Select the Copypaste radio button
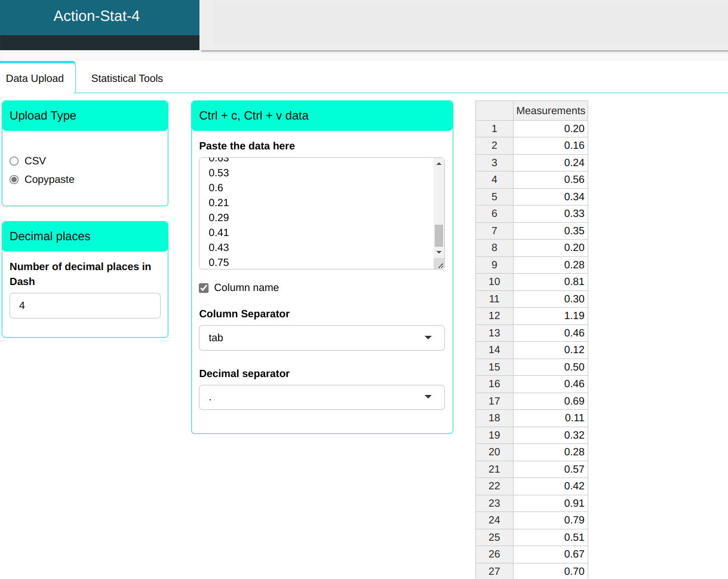728x579 pixels. (14, 179)
